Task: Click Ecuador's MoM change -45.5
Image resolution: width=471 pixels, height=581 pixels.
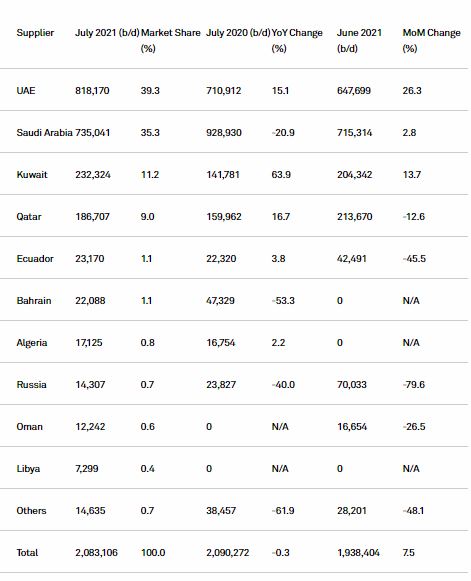Action: 414,259
